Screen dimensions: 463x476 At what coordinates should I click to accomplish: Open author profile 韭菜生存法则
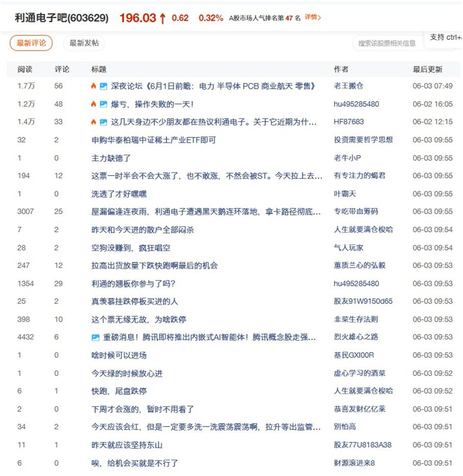pos(356,320)
